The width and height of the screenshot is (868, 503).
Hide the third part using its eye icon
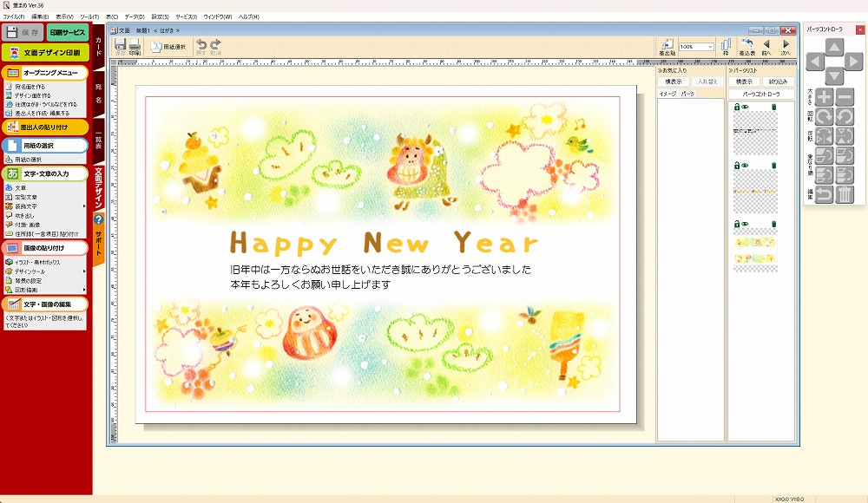(744, 224)
